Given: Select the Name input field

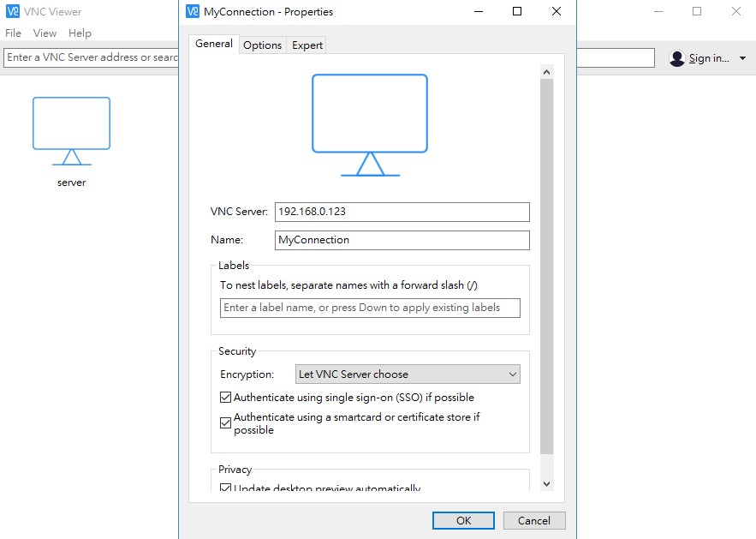Looking at the screenshot, I should [x=401, y=240].
